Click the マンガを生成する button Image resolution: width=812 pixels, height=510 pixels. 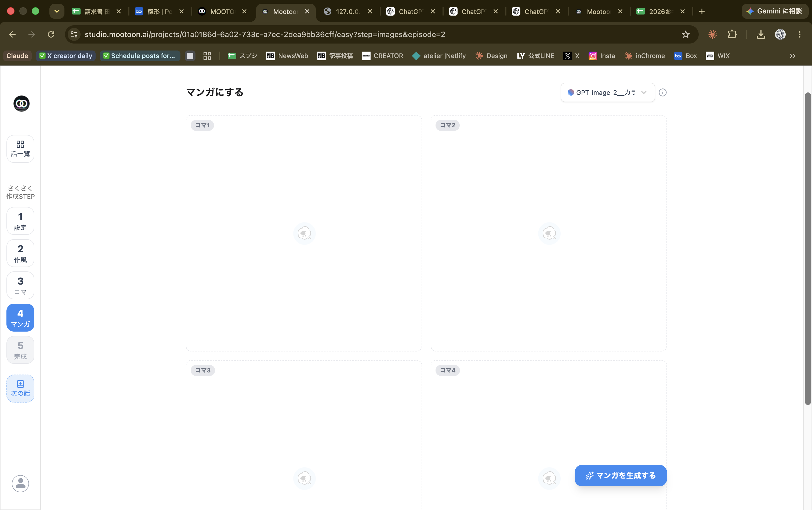click(620, 476)
